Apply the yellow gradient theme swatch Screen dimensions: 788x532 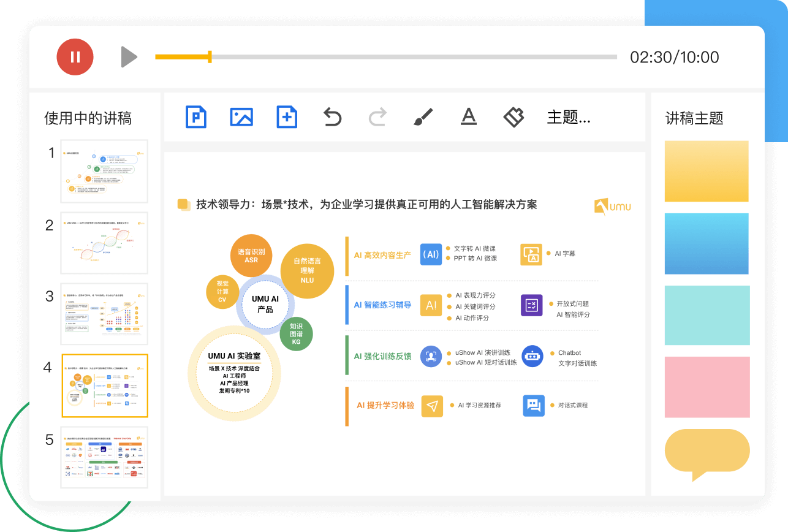pyautogui.click(x=707, y=172)
